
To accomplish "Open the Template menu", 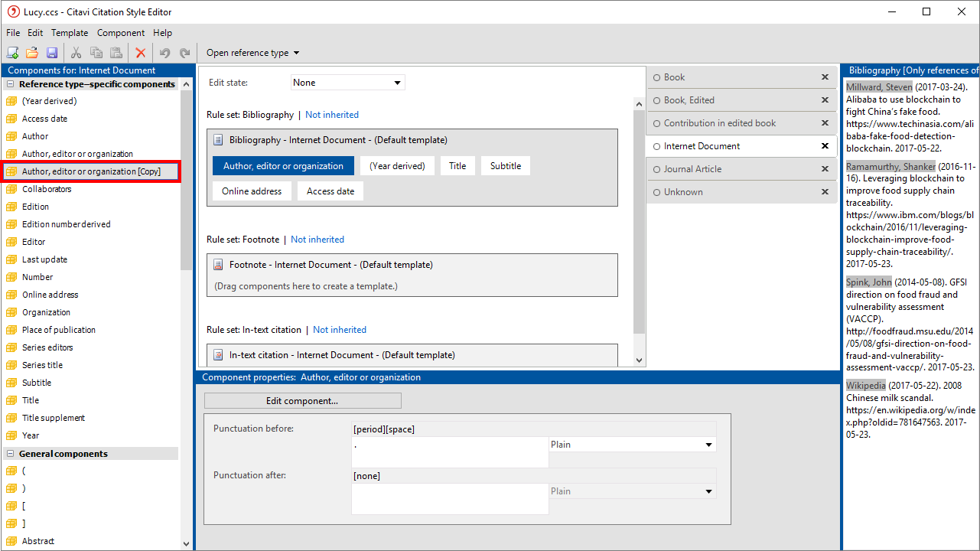I will pos(70,33).
